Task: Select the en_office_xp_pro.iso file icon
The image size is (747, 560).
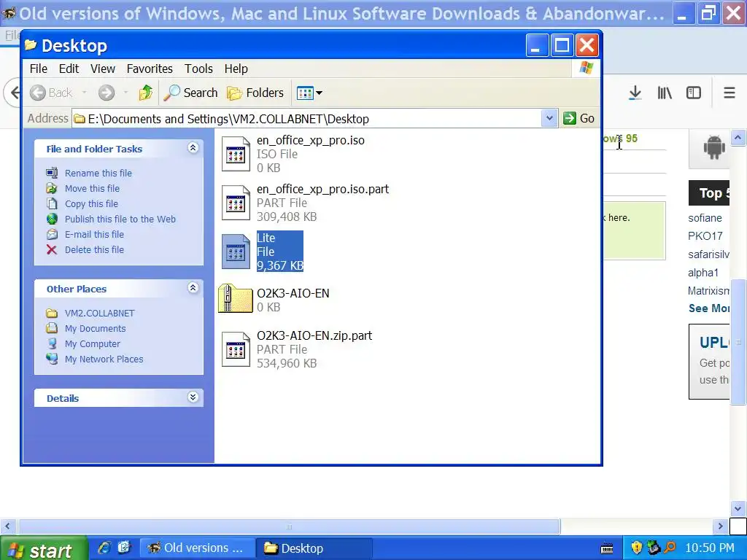Action: tap(236, 154)
